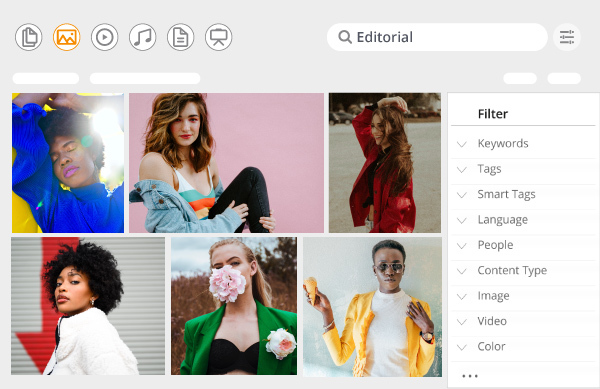
Task: Show more filters via the ellipsis
Action: click(x=470, y=376)
